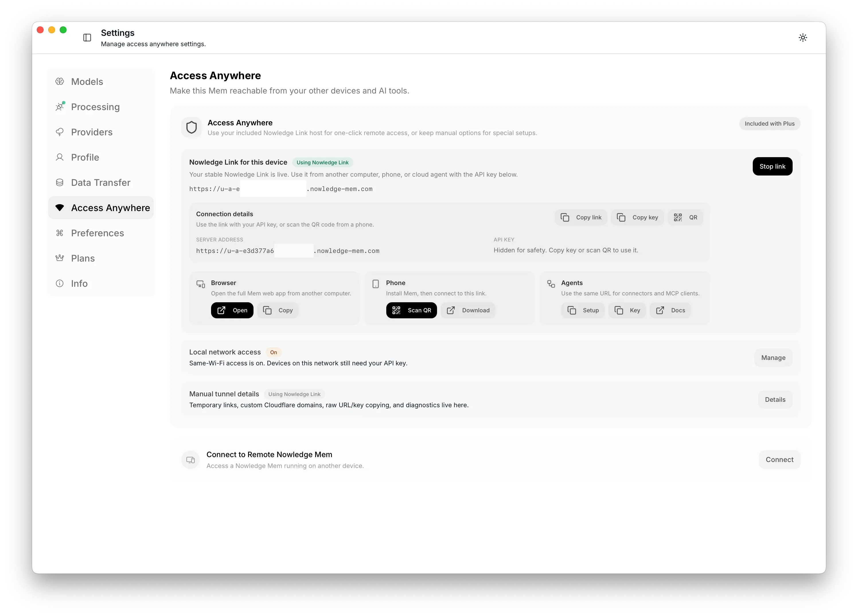Click the Nowledge Link URL under device heading
This screenshot has height=616, width=858.
281,189
